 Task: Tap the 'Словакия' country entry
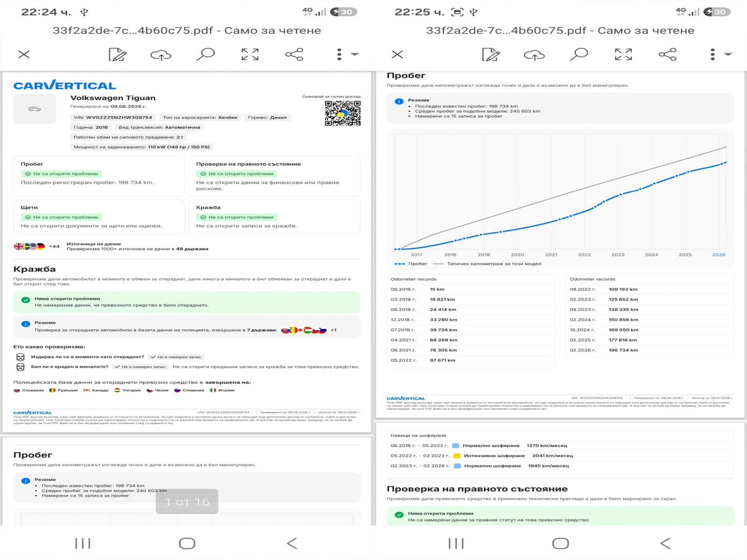pos(28,390)
